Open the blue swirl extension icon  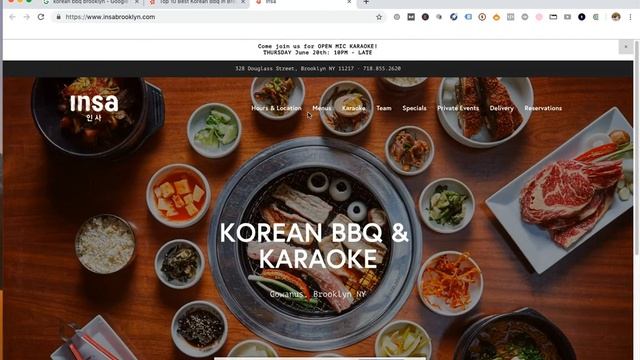click(x=453, y=17)
